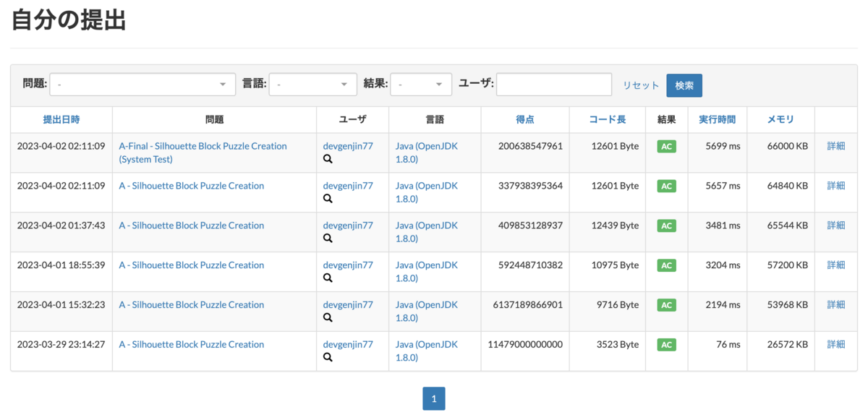The height and width of the screenshot is (420, 868).
Task: Open problem link in 2023-04-02 01:37:43 row
Action: point(191,226)
